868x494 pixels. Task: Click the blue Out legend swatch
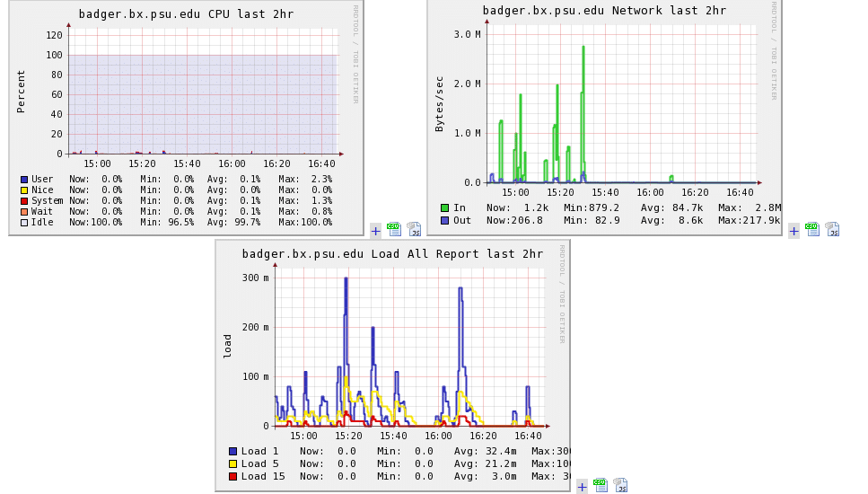point(444,220)
